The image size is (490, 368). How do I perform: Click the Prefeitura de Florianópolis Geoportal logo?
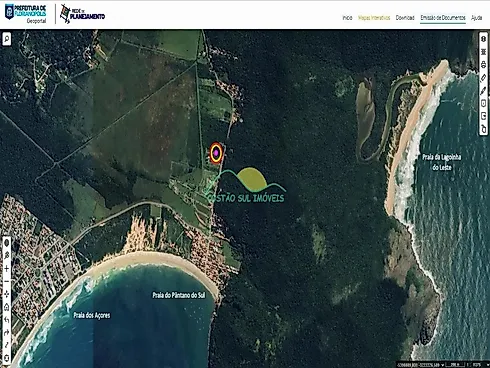pos(26,14)
